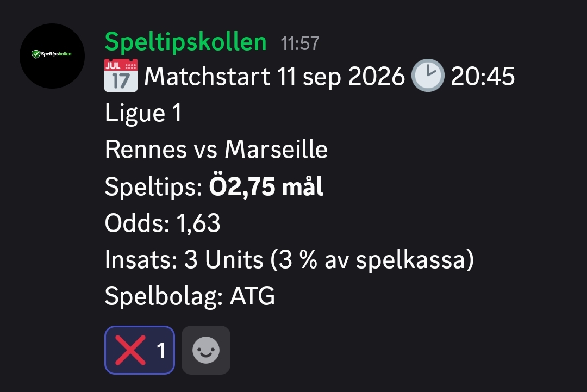This screenshot has height=392, width=587.
Task: Click the Odds: 1,63 line
Action: [163, 223]
